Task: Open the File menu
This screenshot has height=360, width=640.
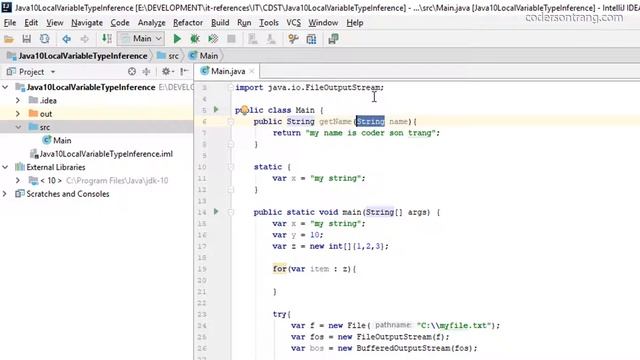Action: 10,23
